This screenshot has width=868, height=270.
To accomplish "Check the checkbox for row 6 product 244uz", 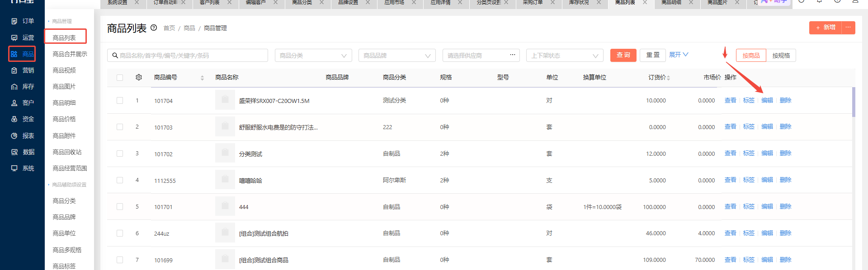I will coord(120,233).
